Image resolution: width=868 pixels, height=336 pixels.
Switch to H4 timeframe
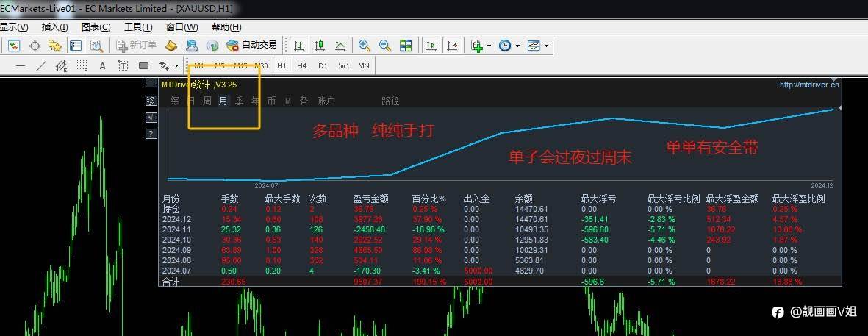click(301, 66)
